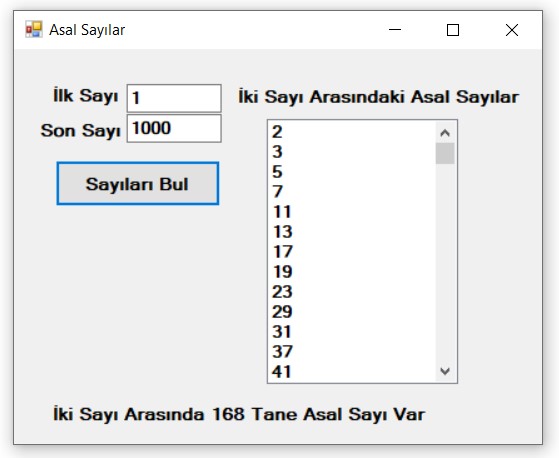The image size is (559, 458).
Task: Click the Sayıları Bul button
Action: coord(138,184)
